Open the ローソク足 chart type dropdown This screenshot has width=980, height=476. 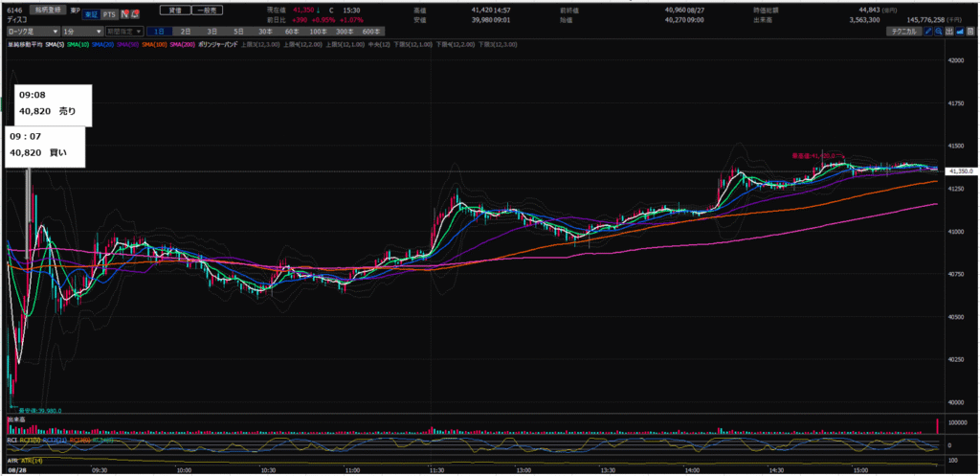click(x=33, y=31)
